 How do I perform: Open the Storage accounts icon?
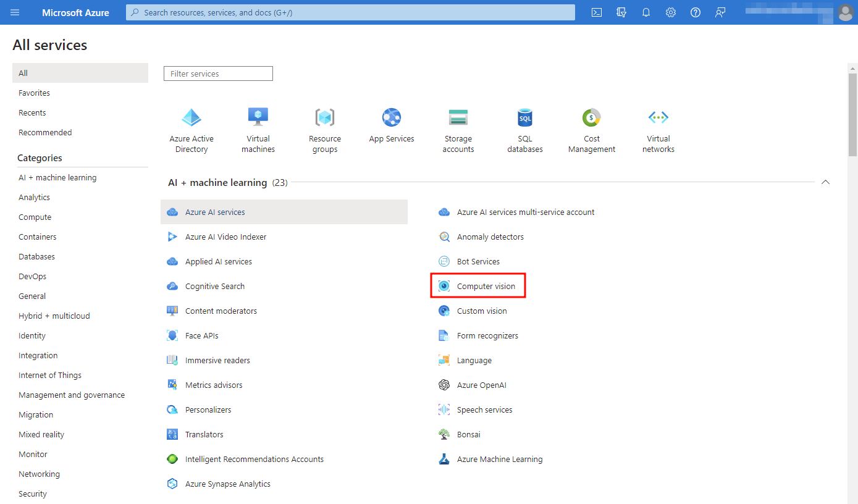[x=458, y=117]
